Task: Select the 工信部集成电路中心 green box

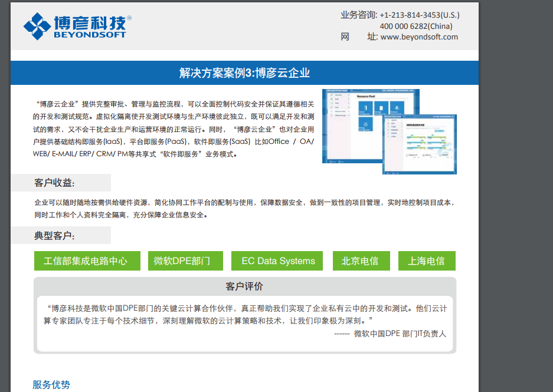Action: pos(87,261)
